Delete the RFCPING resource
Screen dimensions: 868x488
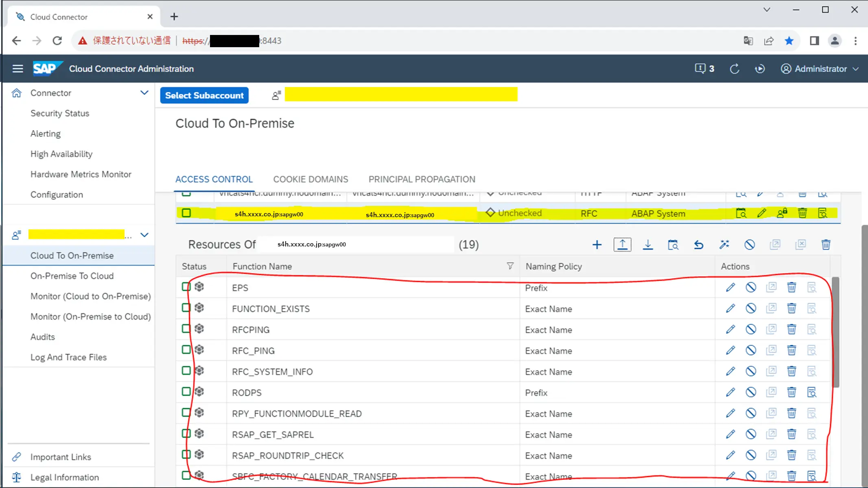pyautogui.click(x=791, y=329)
